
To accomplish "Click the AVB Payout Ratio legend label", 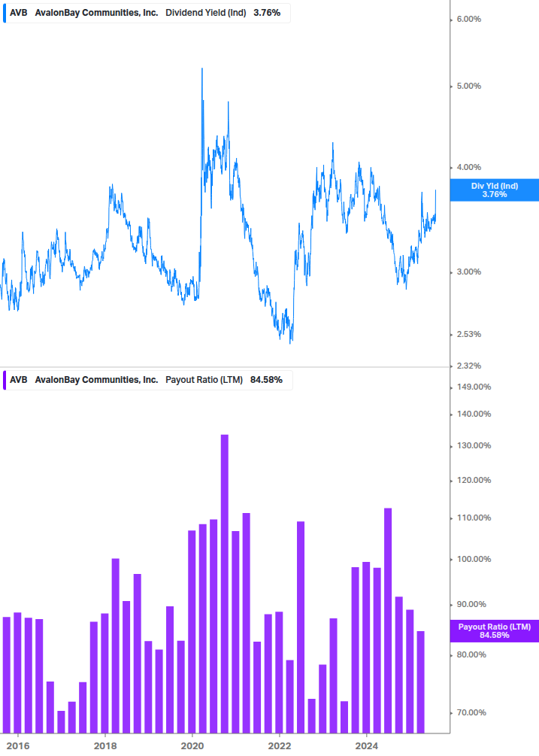I will coord(147,380).
